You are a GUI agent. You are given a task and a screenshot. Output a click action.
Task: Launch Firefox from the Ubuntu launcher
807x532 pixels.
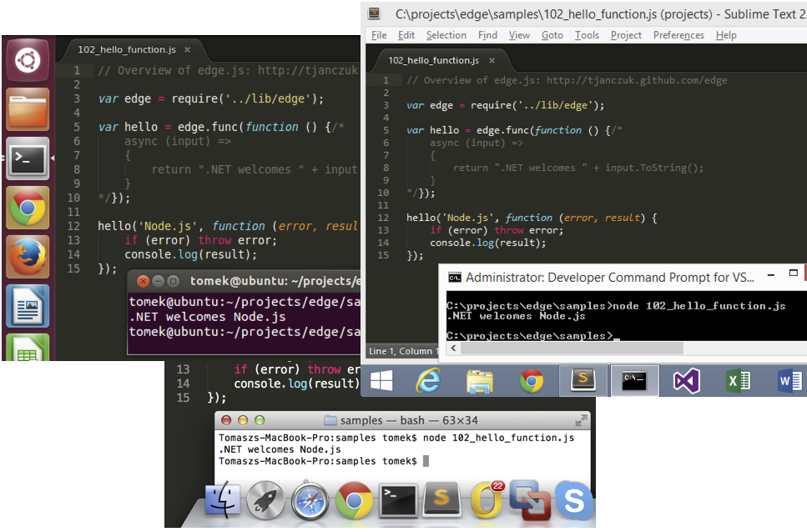tap(28, 257)
